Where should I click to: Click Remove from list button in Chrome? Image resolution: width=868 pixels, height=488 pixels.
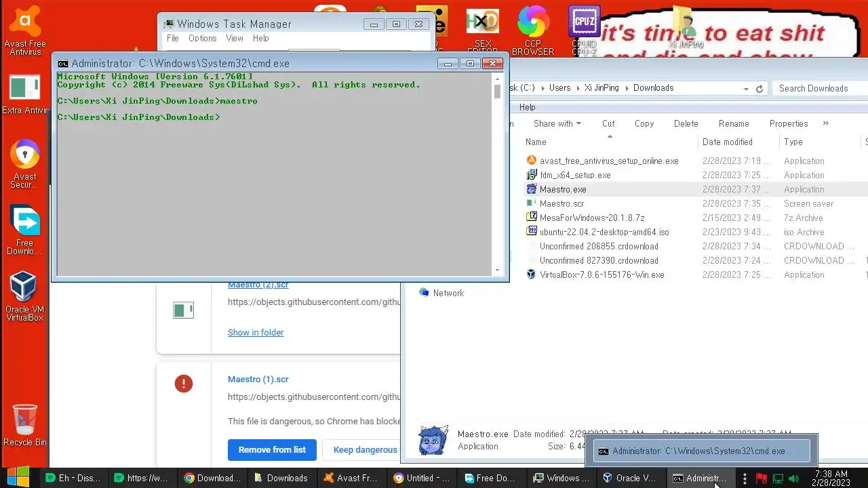point(272,449)
